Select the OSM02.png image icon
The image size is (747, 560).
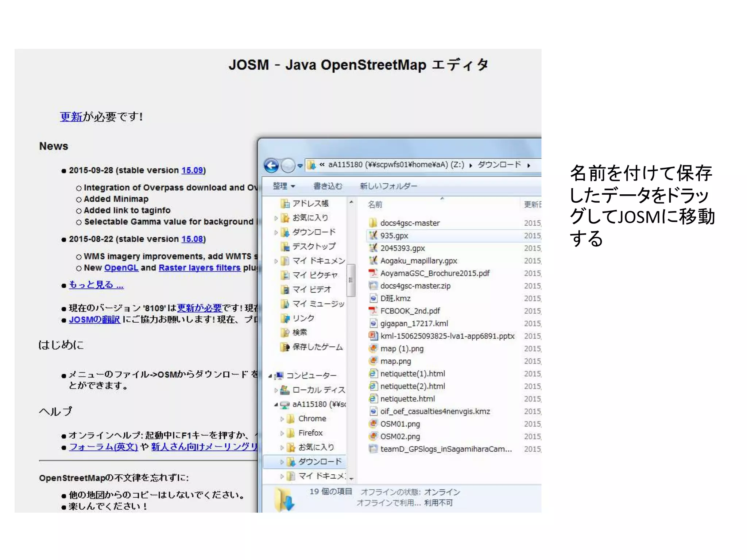pyautogui.click(x=373, y=436)
